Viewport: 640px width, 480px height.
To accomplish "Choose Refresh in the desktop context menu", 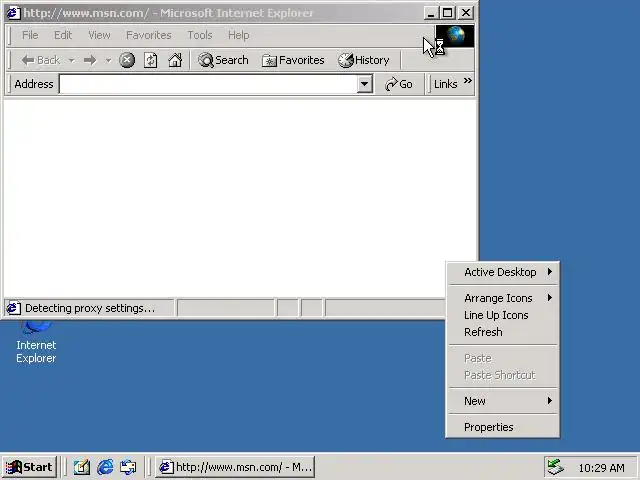I will (502, 332).
